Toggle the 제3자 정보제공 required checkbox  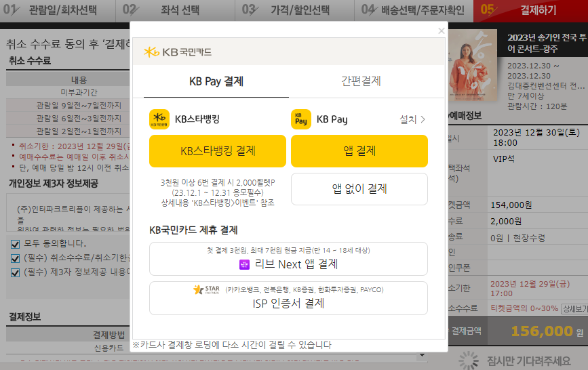point(16,272)
